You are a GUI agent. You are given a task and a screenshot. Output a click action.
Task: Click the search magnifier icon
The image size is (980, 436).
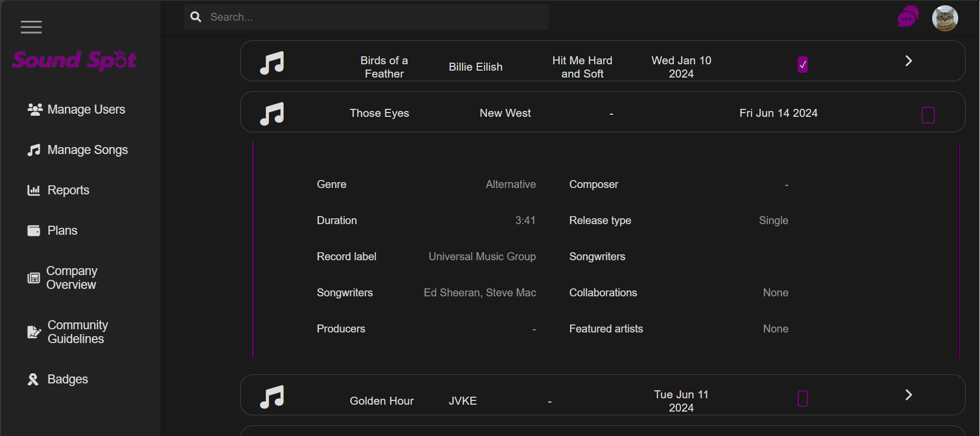click(x=196, y=17)
